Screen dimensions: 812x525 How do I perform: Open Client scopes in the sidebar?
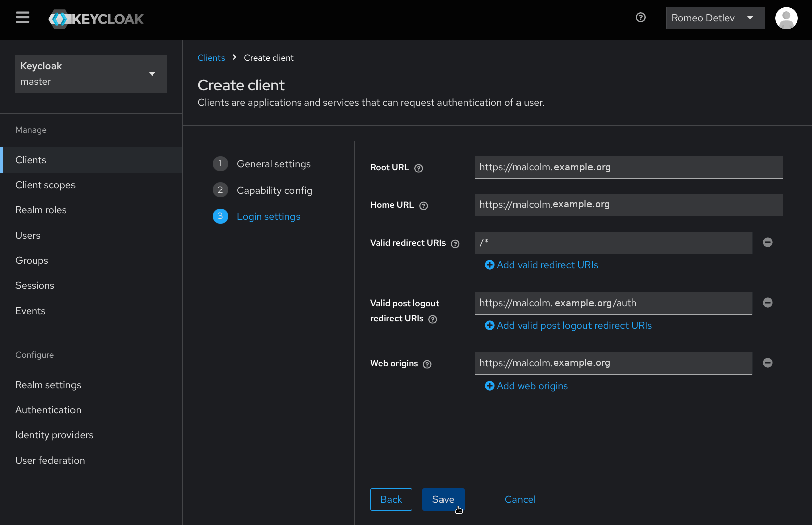click(x=91, y=185)
